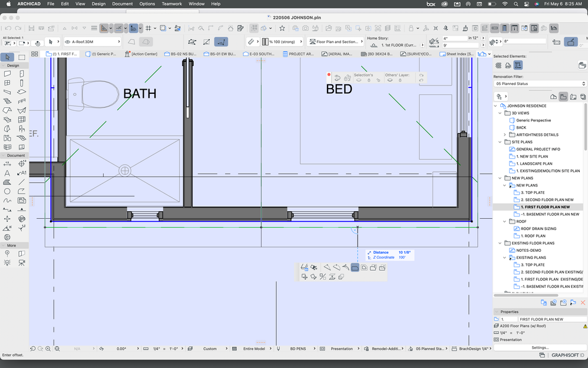Viewport: 588px width, 368px height.
Task: Choose the Circle drawing tool
Action: click(7, 191)
